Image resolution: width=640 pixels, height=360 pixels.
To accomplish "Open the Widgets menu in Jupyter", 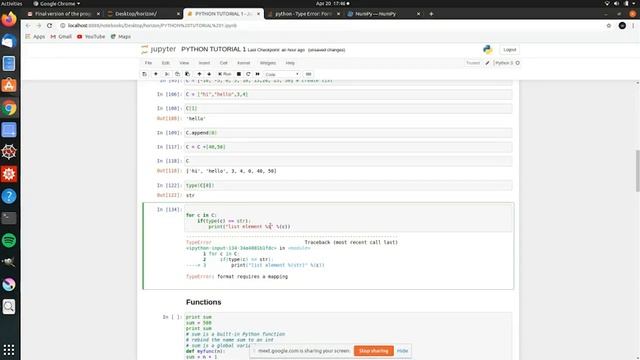I will point(268,63).
